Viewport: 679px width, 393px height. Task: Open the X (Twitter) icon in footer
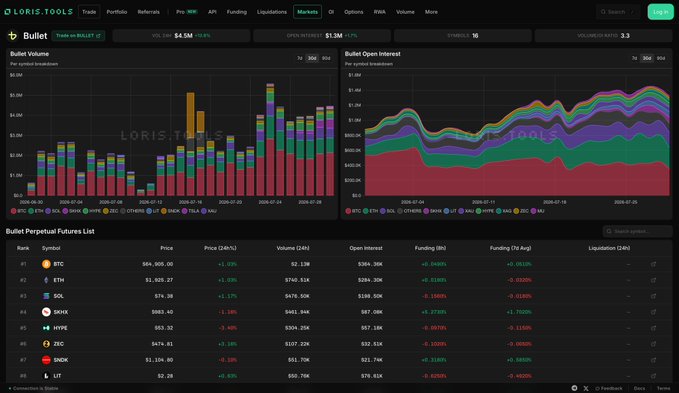586,388
